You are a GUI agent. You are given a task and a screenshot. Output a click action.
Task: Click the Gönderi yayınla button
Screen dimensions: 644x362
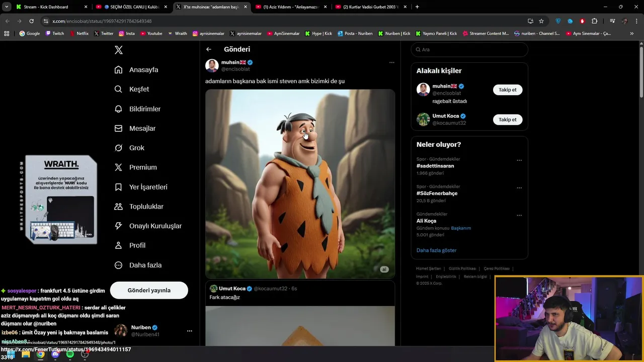149,290
